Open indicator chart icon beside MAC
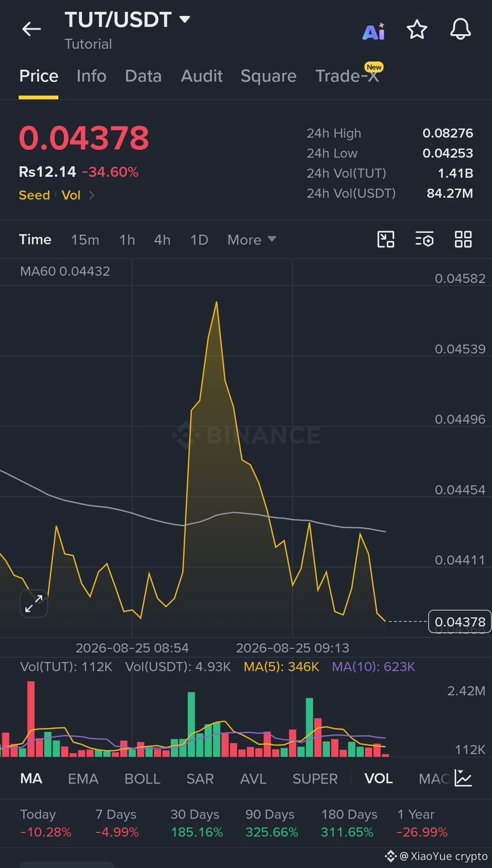This screenshot has height=868, width=492. point(463,778)
